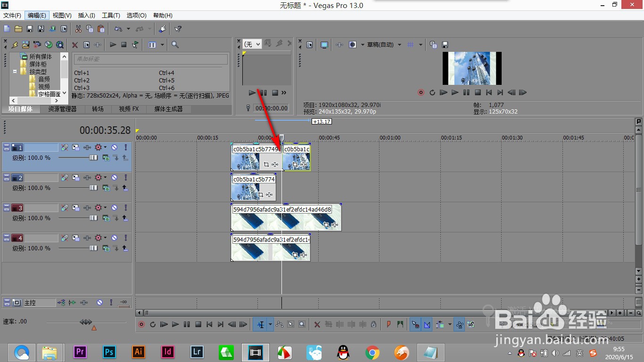Select the c0b5ba1c5b774 clip on track 2
The height and width of the screenshot is (362, 644).
pos(253,187)
